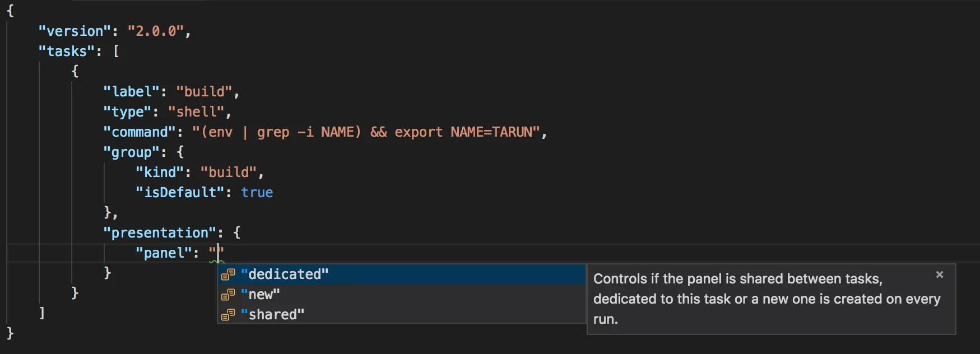Click inside the command string value

[366, 132]
